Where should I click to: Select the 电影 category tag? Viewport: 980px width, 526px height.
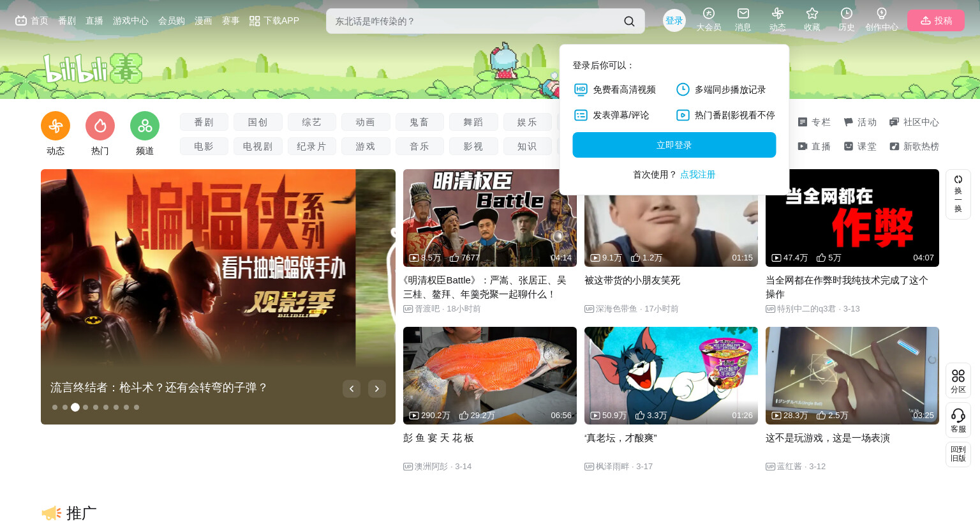204,146
